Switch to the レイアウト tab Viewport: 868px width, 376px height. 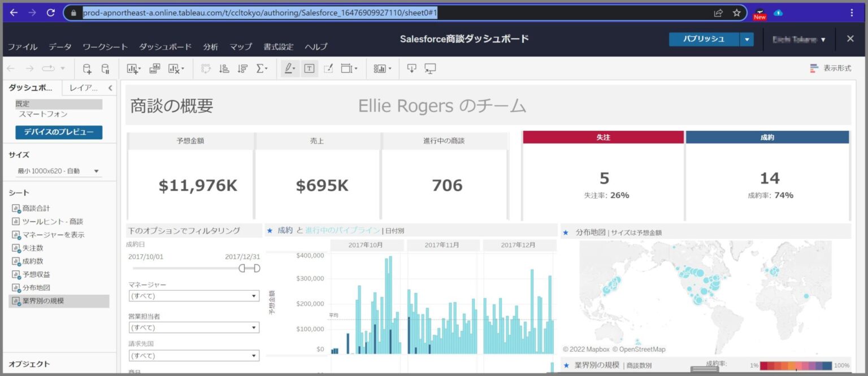(85, 88)
